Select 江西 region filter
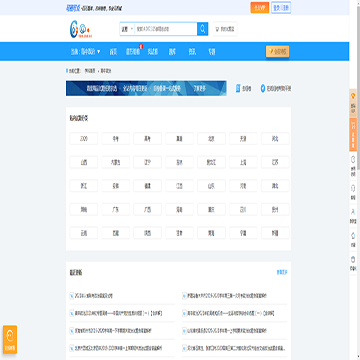The width and height of the screenshot is (360, 360). point(179,186)
